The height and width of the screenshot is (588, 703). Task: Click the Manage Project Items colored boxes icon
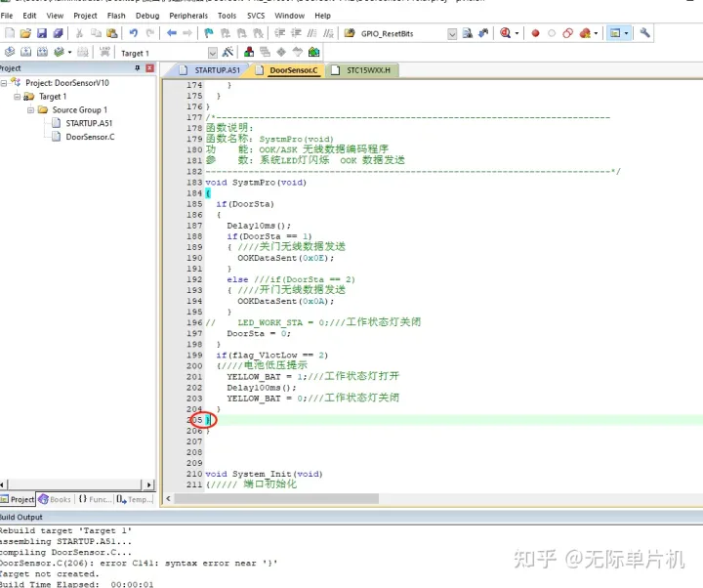(249, 52)
